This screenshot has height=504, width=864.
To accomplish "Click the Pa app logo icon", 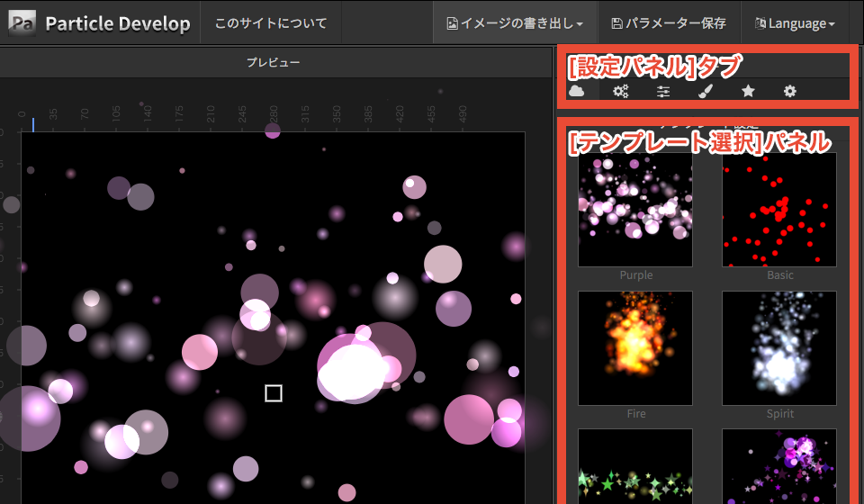I will (22, 22).
